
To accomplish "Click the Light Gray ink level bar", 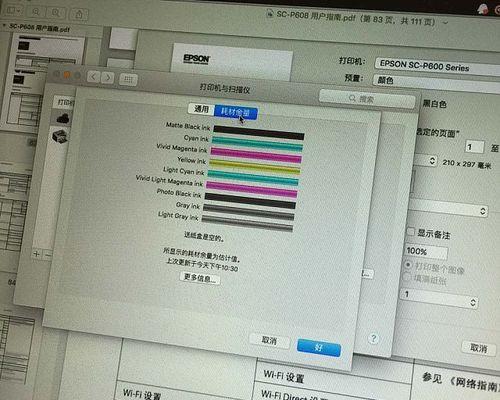I will coord(247,223).
